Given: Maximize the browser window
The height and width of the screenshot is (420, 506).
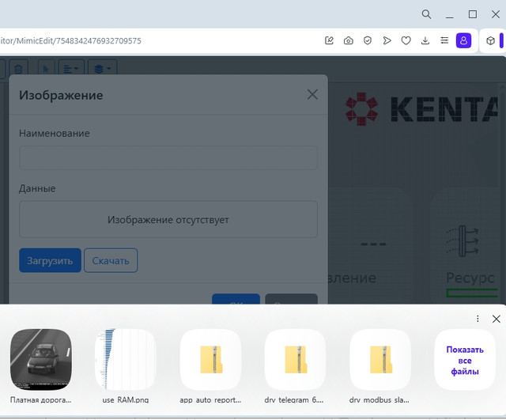Looking at the screenshot, I should pyautogui.click(x=473, y=14).
